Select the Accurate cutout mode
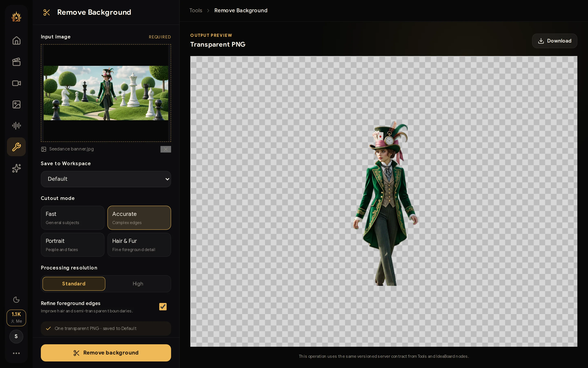 139,218
